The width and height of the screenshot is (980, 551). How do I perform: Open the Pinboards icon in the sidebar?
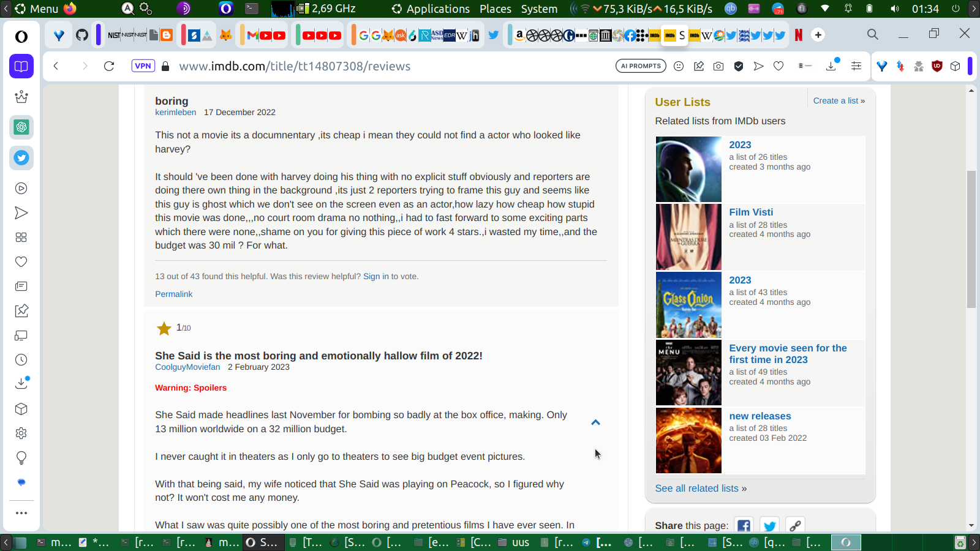coord(21,311)
